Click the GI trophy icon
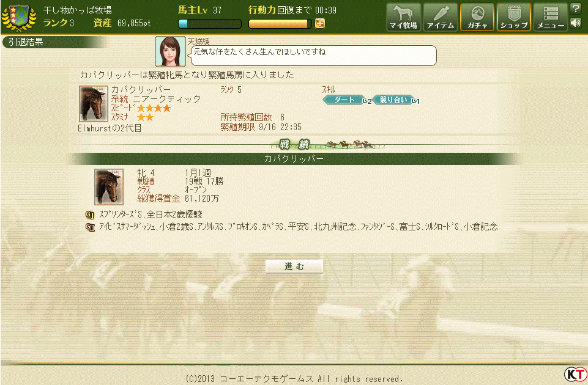Screen dimensions: 588x385 (90, 215)
